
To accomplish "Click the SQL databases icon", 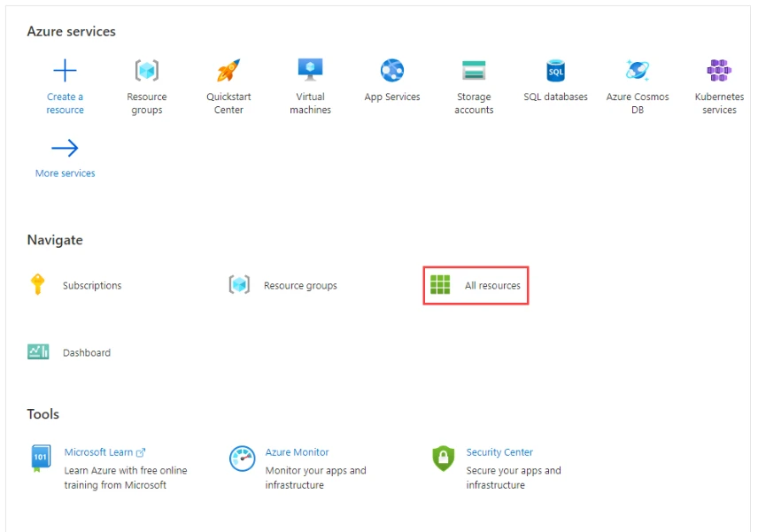I will [x=555, y=71].
